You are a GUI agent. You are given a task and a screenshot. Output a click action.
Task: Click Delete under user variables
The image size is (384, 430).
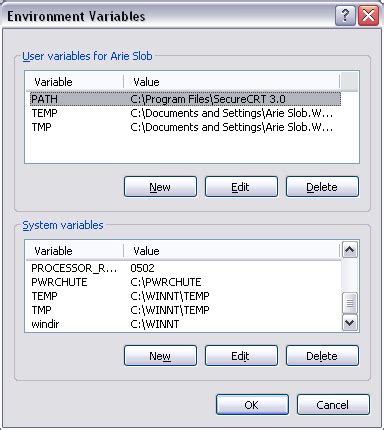322,187
